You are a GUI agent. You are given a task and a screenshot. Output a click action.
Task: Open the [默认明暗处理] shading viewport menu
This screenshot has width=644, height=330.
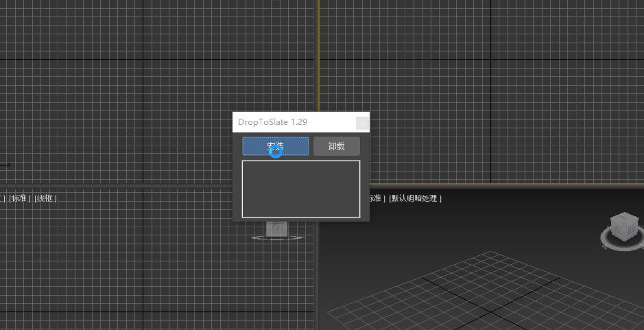pos(415,198)
